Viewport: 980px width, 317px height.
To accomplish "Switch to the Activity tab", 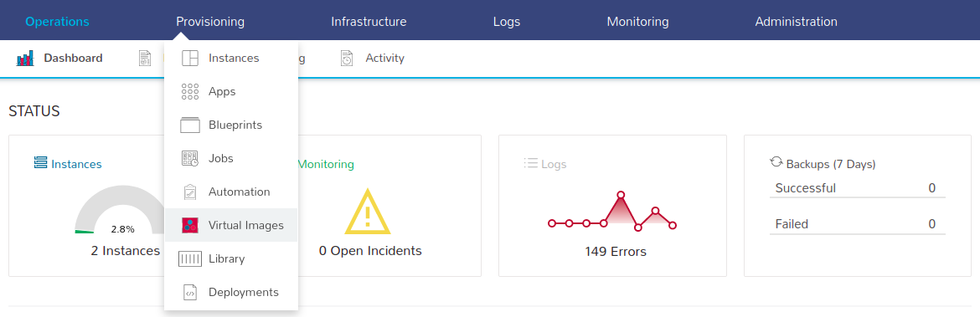I will point(385,58).
